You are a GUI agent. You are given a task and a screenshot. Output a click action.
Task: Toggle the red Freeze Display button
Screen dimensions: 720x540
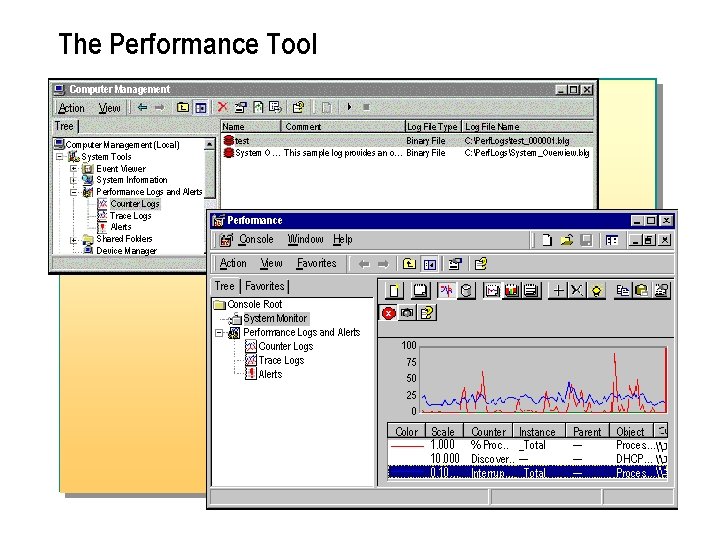388,313
